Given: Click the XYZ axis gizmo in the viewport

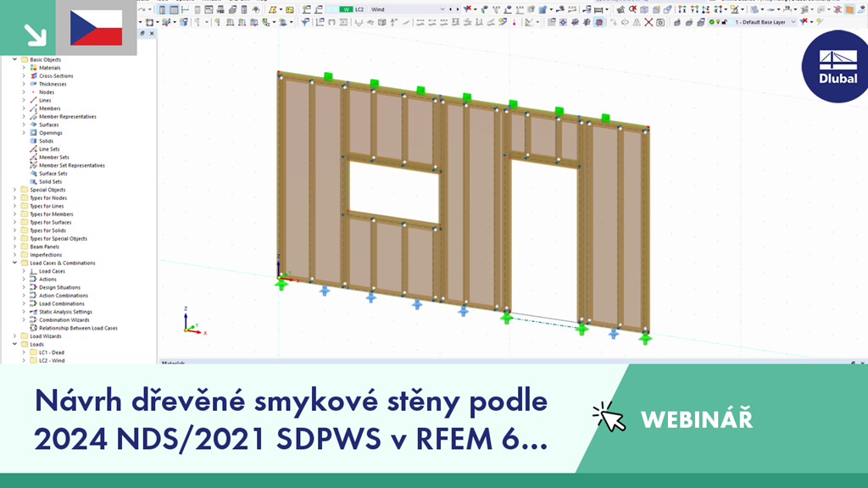Looking at the screenshot, I should 194,321.
